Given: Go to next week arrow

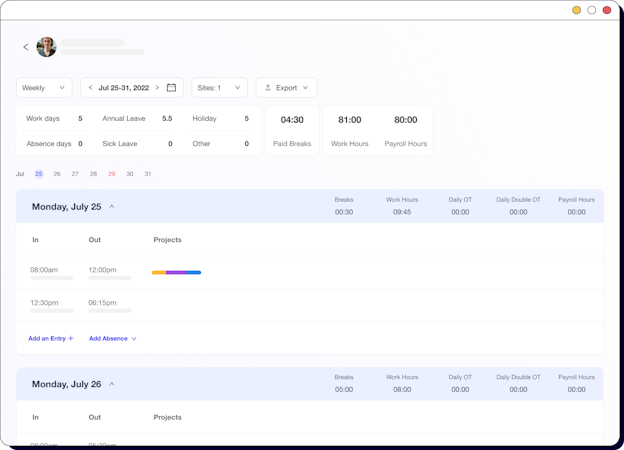Looking at the screenshot, I should [157, 88].
